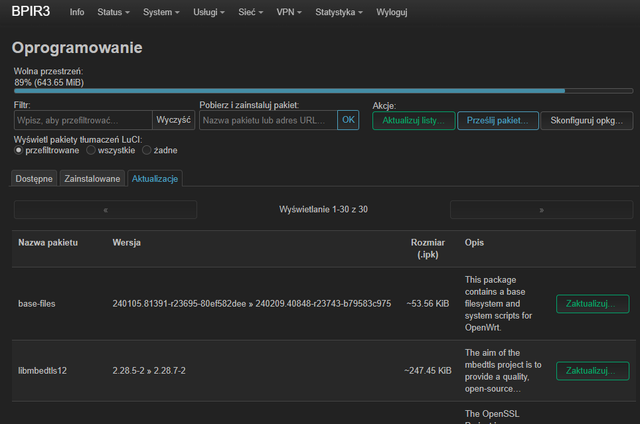Confirm package install with OK button
The height and width of the screenshot is (424, 640).
pyautogui.click(x=348, y=120)
